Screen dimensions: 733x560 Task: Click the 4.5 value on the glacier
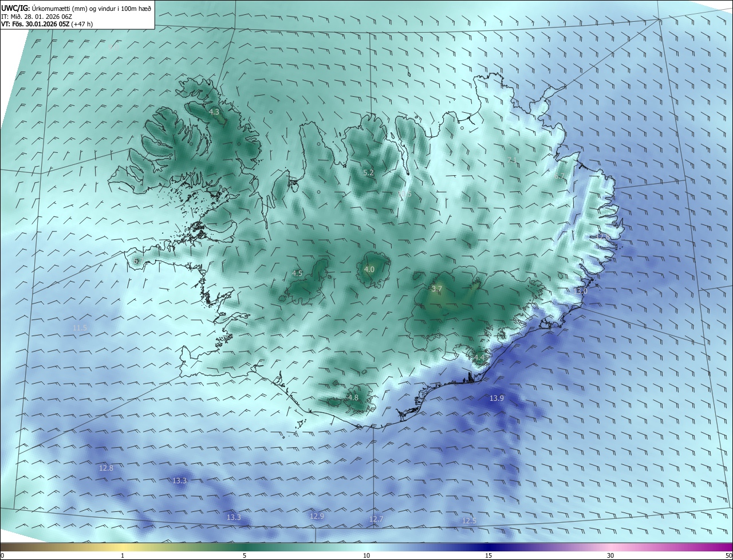[x=297, y=274]
